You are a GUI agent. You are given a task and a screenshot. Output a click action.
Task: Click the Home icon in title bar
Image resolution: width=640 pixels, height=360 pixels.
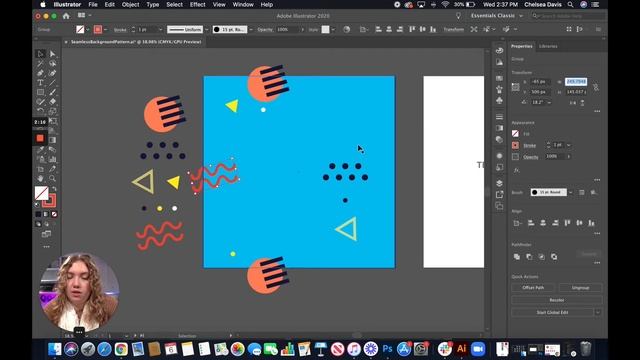pos(66,16)
